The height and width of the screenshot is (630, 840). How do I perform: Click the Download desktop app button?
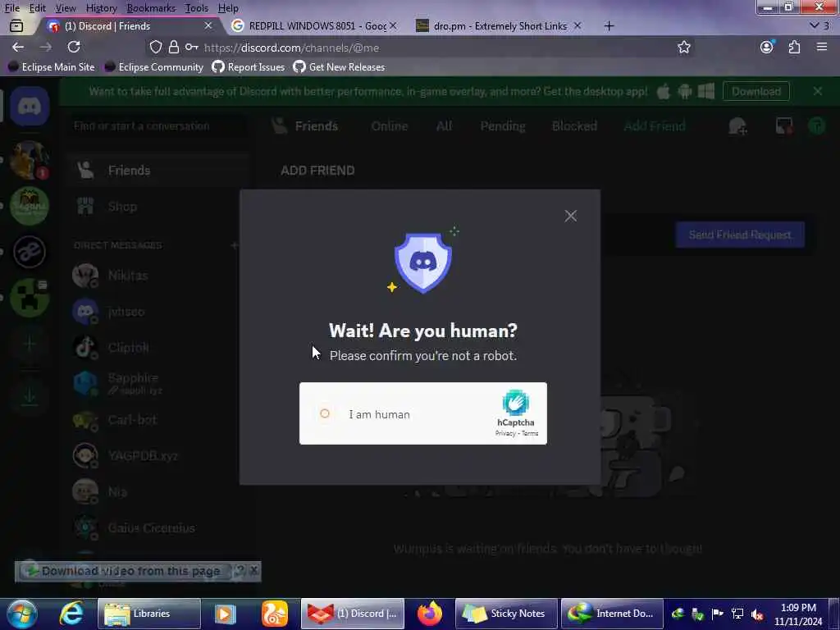(x=756, y=92)
